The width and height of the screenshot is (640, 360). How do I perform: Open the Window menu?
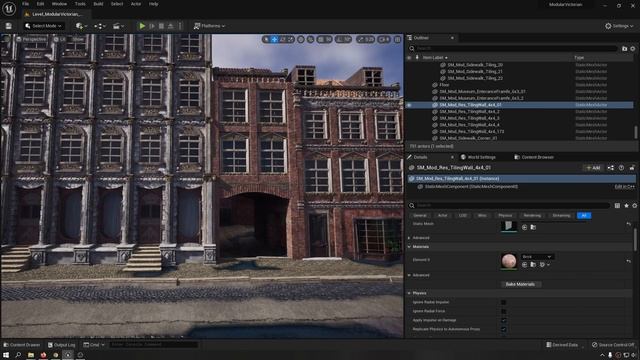pyautogui.click(x=59, y=4)
